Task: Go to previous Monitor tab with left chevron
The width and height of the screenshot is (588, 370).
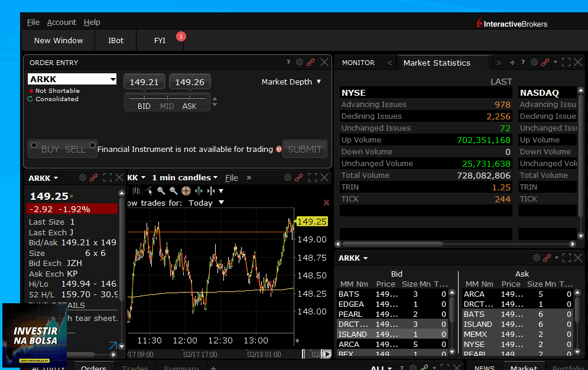Action: [x=389, y=63]
